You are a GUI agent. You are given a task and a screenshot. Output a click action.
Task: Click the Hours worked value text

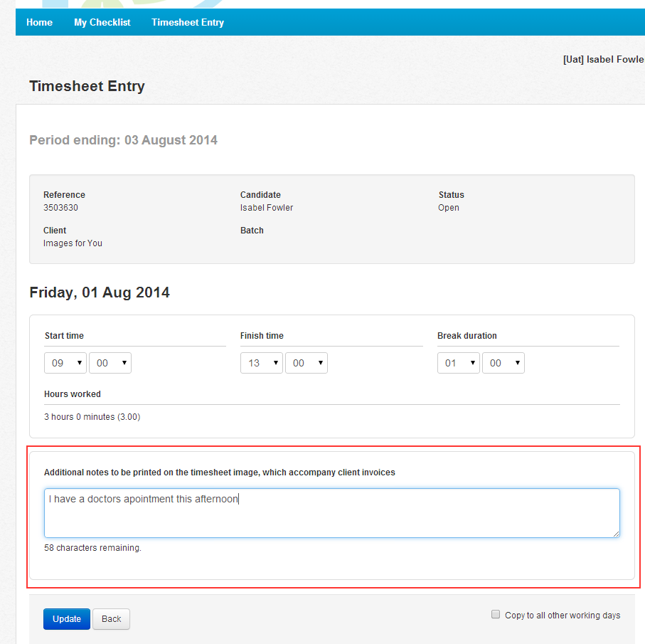92,417
